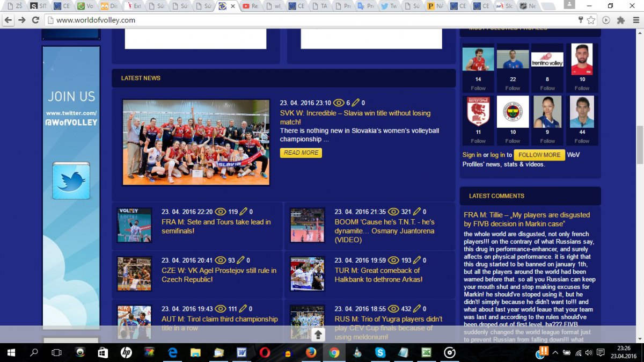Reload the worldofvolley.com page
Screen dimensions: 644x362
(x=35, y=20)
